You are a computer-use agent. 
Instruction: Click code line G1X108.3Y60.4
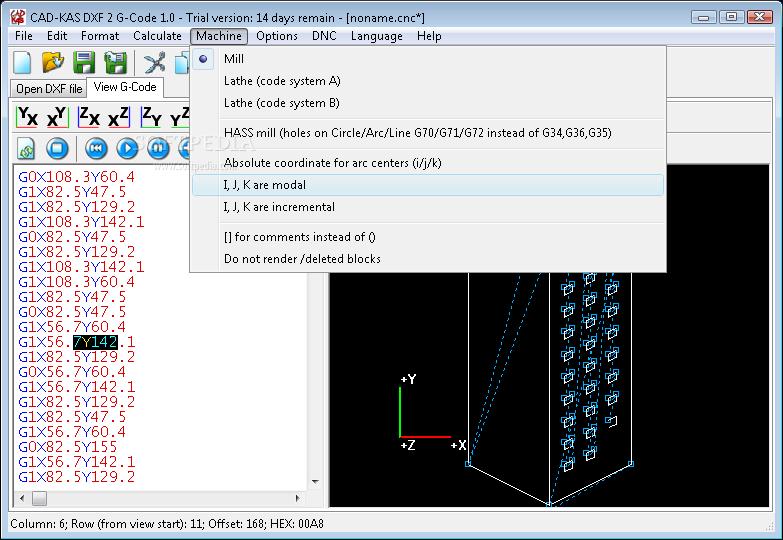click(76, 282)
